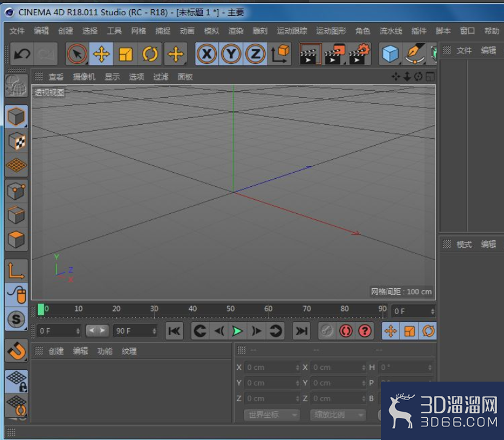Switch to Polygons mode
Screen dimensions: 504x440
16,240
